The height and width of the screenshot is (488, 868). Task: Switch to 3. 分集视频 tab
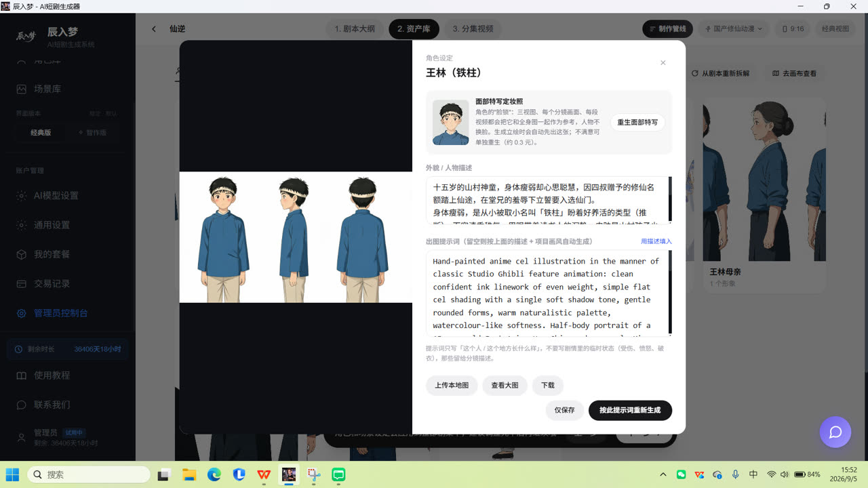click(473, 29)
